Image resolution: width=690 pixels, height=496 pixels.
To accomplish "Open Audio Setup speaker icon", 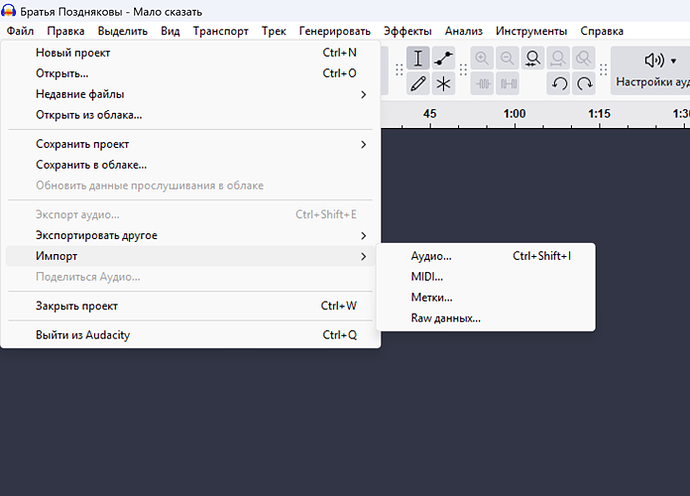I will pos(654,60).
